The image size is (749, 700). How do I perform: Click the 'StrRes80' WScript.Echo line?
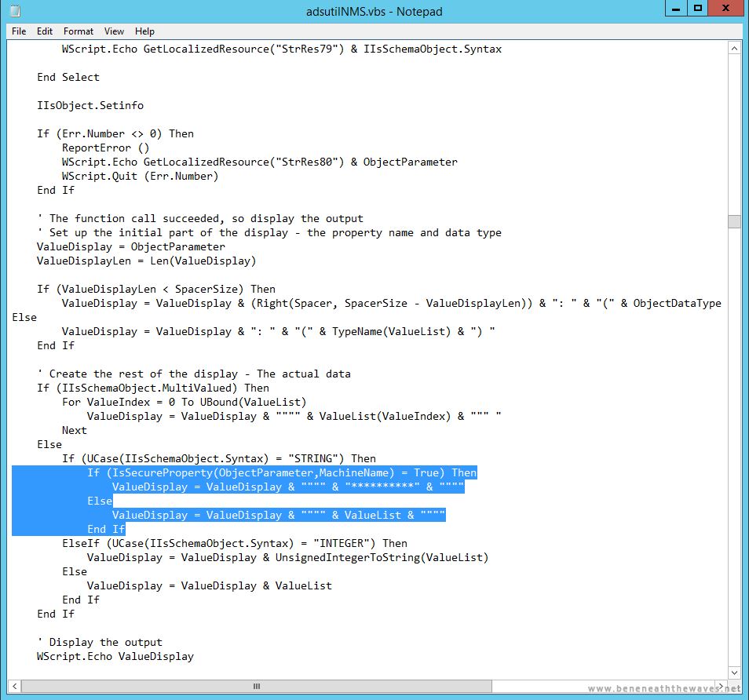point(259,162)
